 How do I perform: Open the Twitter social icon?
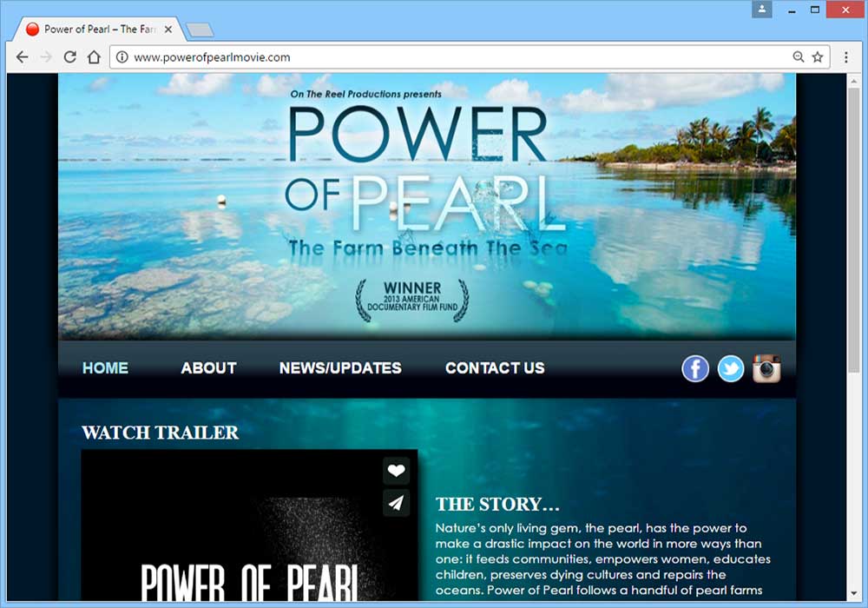tap(731, 369)
